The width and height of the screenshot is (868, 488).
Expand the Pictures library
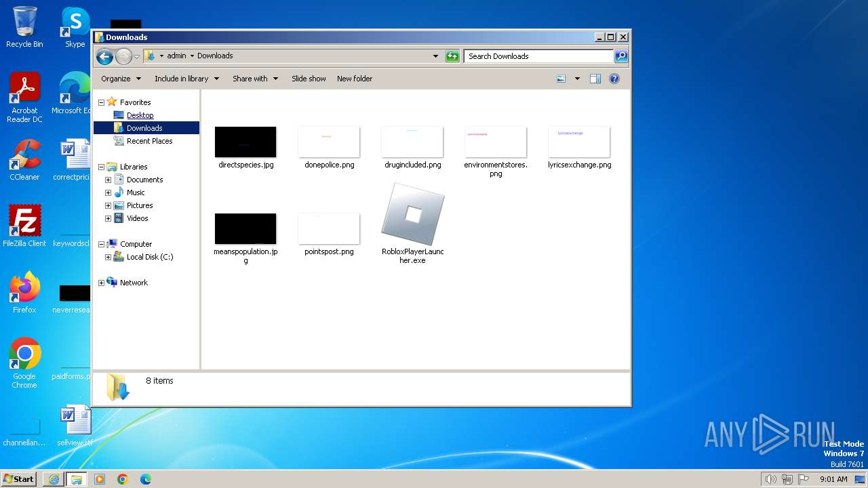108,205
